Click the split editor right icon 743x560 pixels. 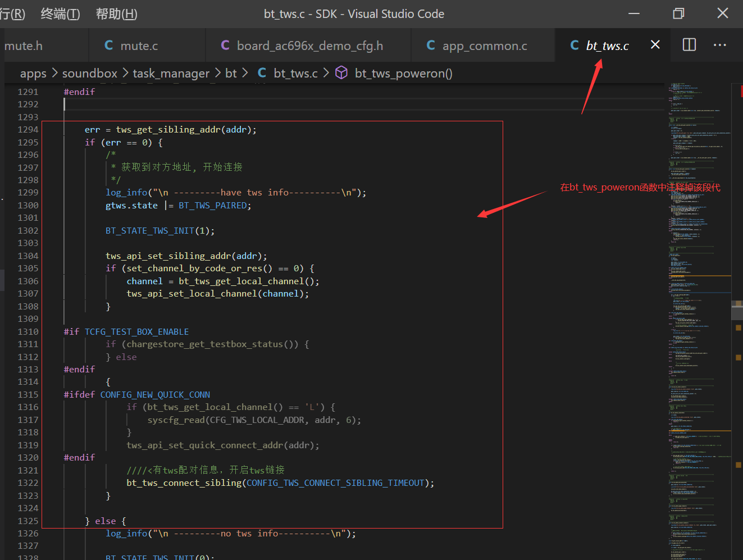689,45
